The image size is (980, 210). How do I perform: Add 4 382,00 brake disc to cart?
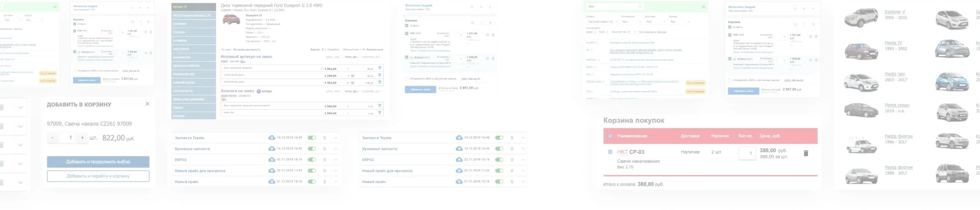pyautogui.click(x=379, y=82)
